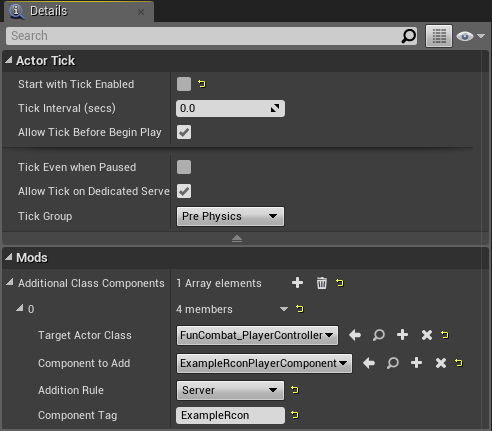Image resolution: width=492 pixels, height=431 pixels.
Task: Enable Tick Even when Paused checkbox
Action: click(x=184, y=167)
